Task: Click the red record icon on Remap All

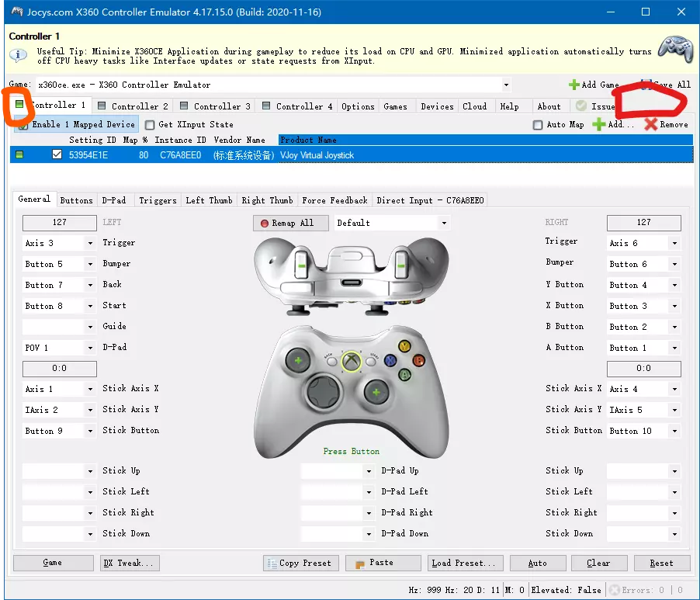Action: click(x=265, y=224)
